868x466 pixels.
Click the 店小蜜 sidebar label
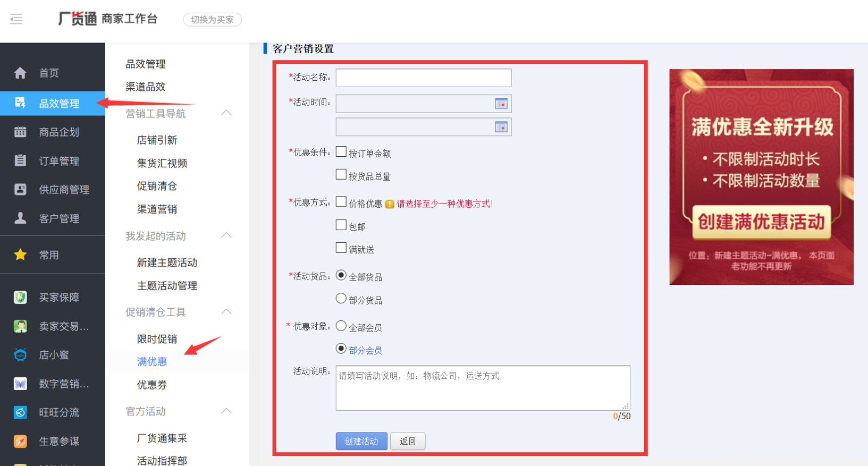click(x=54, y=354)
